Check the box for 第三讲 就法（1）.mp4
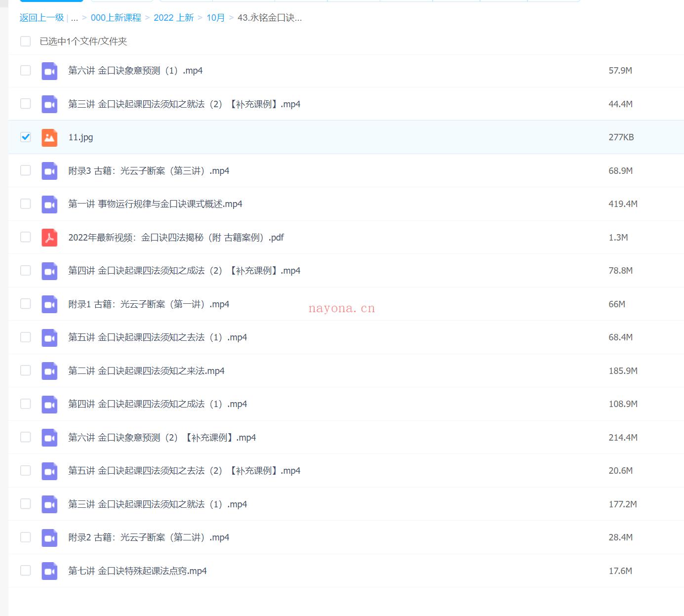The height and width of the screenshot is (616, 684). click(x=26, y=504)
